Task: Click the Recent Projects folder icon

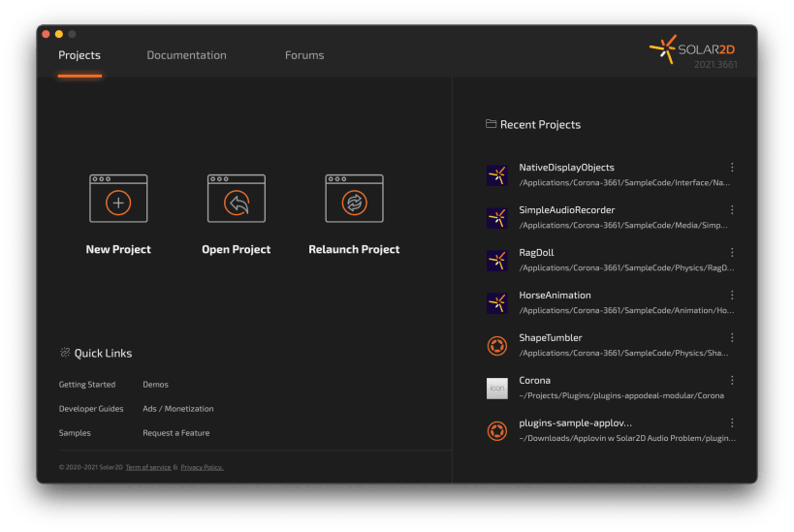Action: tap(491, 123)
